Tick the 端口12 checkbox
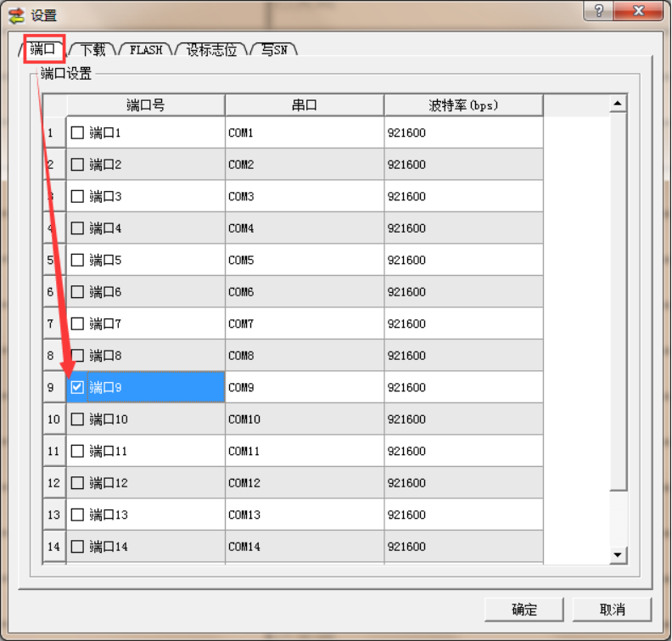Viewport: 672px width, 641px height. [x=78, y=483]
